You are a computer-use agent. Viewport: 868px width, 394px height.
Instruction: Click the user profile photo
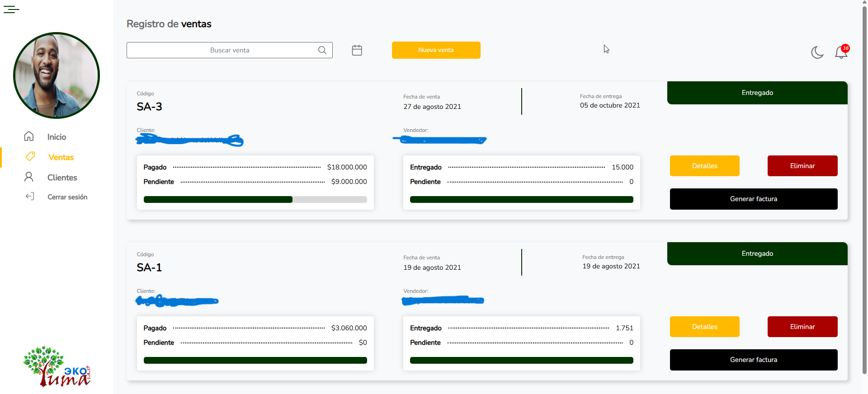(x=57, y=75)
